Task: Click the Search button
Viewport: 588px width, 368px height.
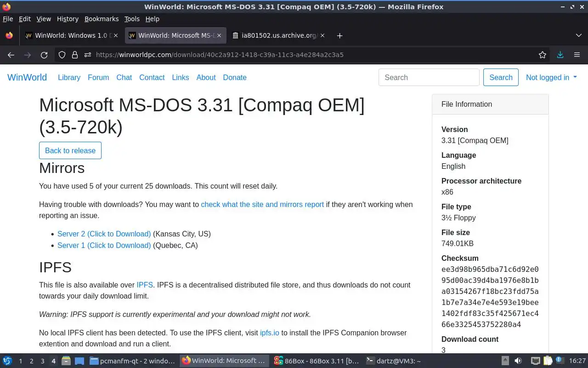Action: 501,77
